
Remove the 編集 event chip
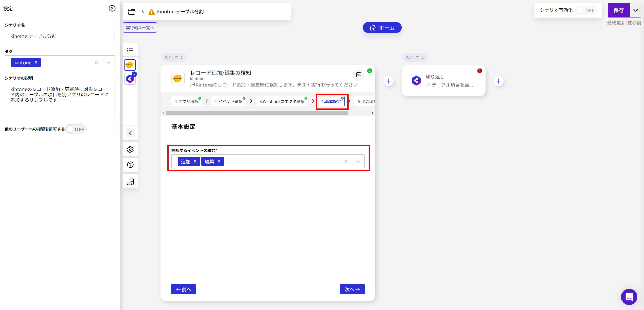click(219, 161)
